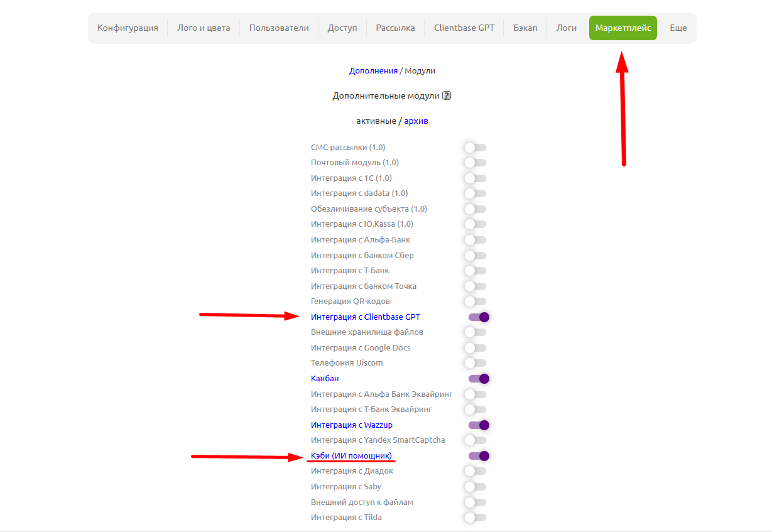The image size is (772, 532).
Task: Enable the Телефония Uiscom toggle
Action: pos(476,363)
